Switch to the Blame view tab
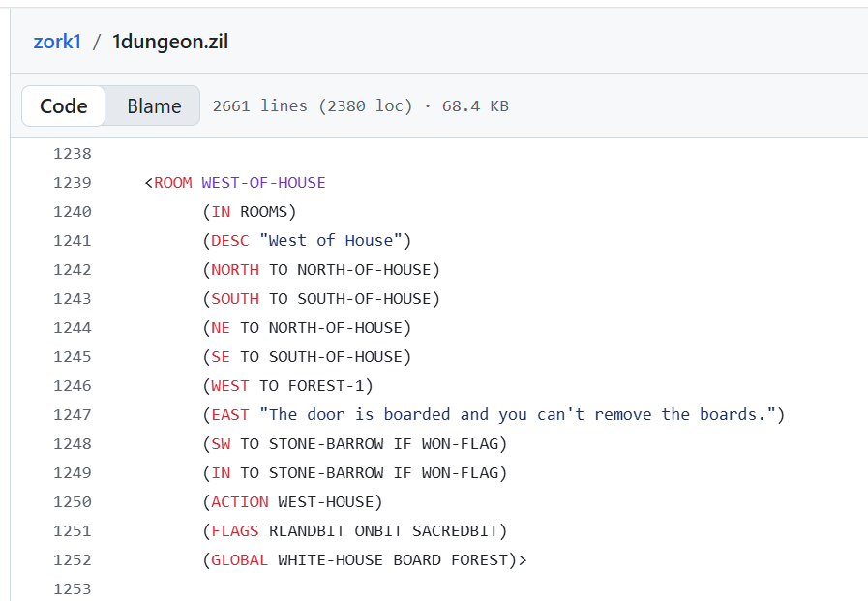868x601 pixels. [x=154, y=105]
